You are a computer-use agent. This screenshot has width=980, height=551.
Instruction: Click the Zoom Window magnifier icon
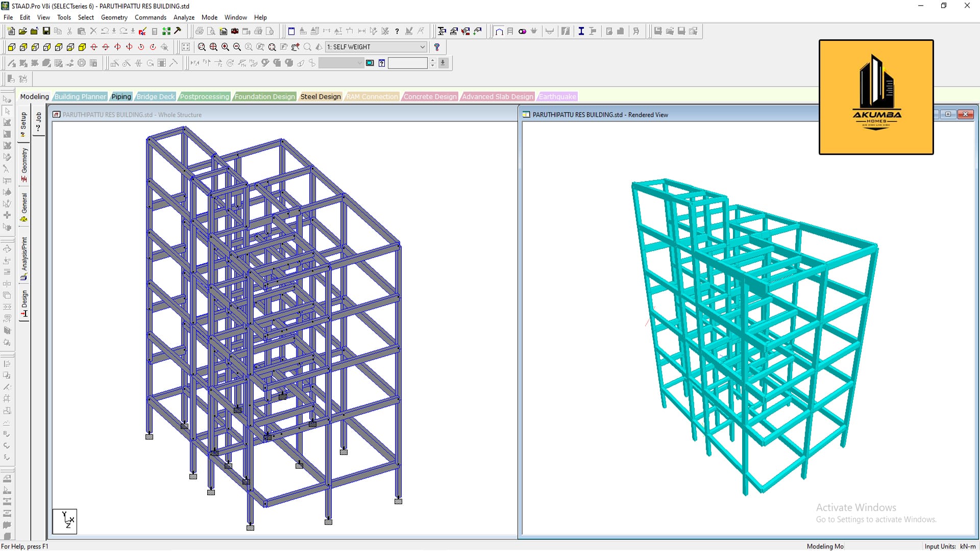[x=202, y=47]
